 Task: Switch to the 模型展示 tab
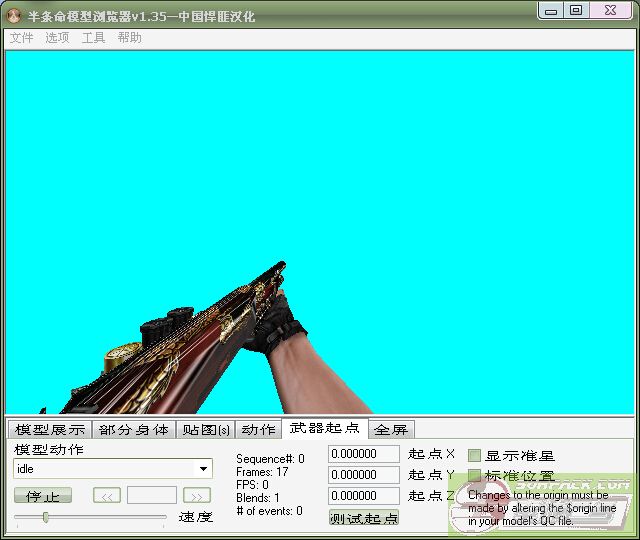50,429
